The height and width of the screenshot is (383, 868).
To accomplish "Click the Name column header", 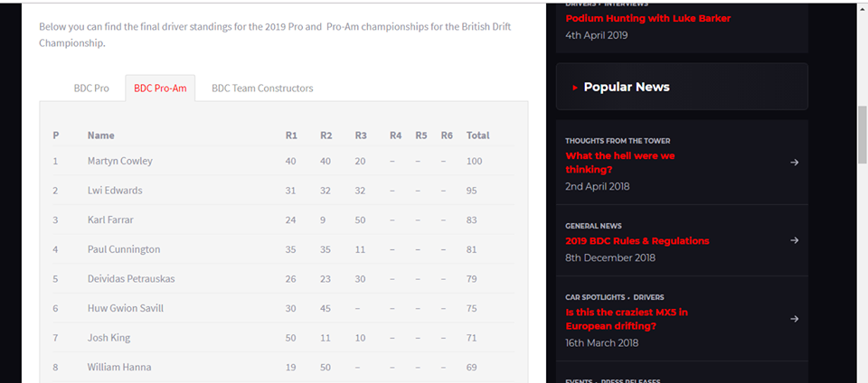I will click(x=100, y=135).
